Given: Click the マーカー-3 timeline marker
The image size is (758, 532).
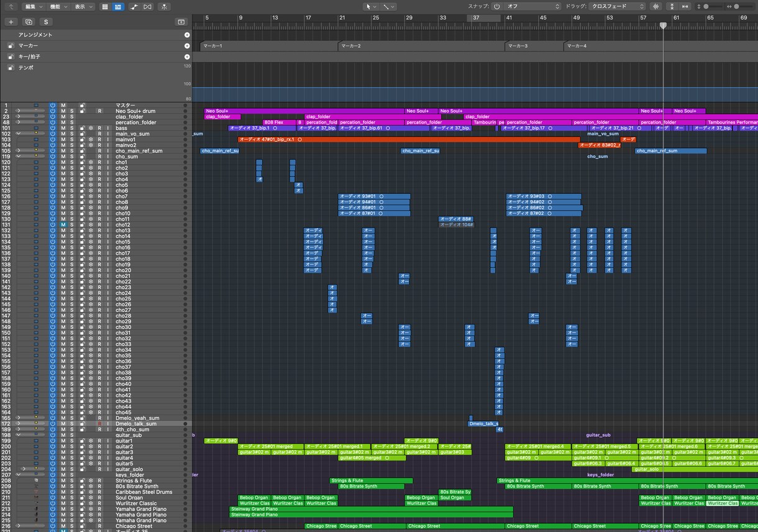Looking at the screenshot, I should 534,46.
